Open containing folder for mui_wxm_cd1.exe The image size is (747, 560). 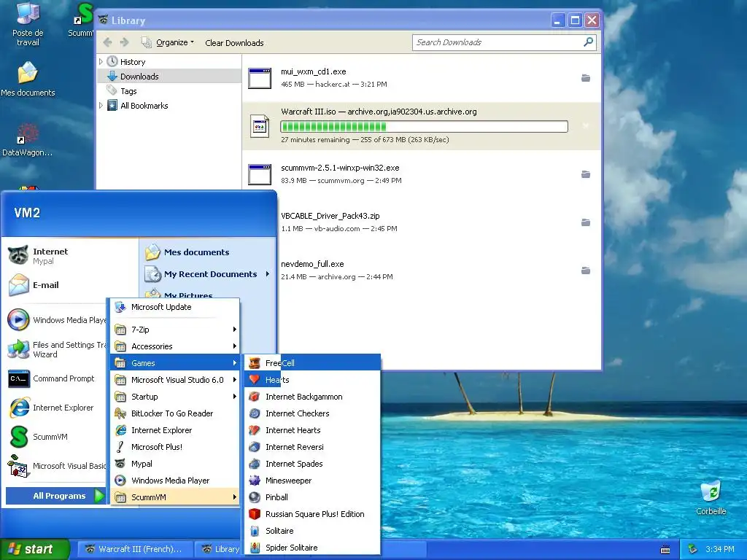(x=586, y=78)
